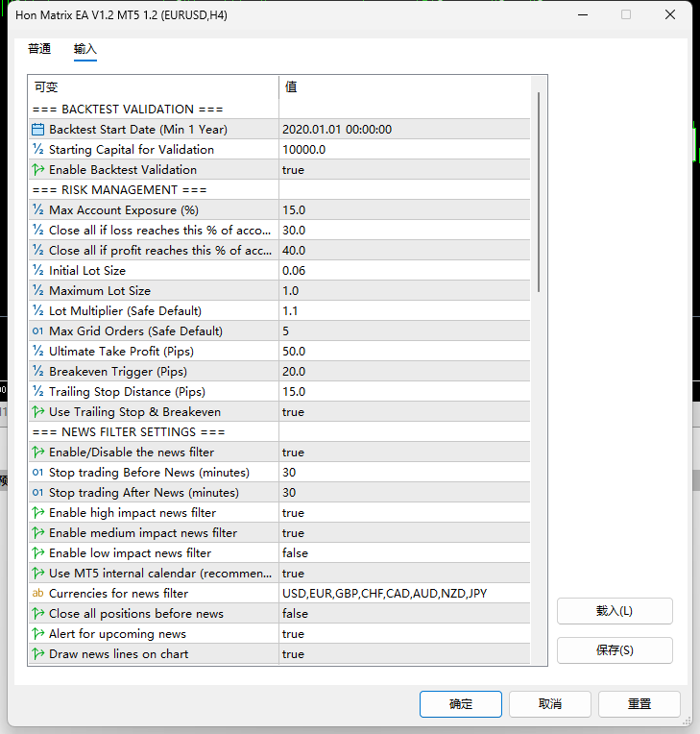The image size is (700, 734).
Task: Select the === RISK MANAGEMENT === row
Action: click(278, 189)
